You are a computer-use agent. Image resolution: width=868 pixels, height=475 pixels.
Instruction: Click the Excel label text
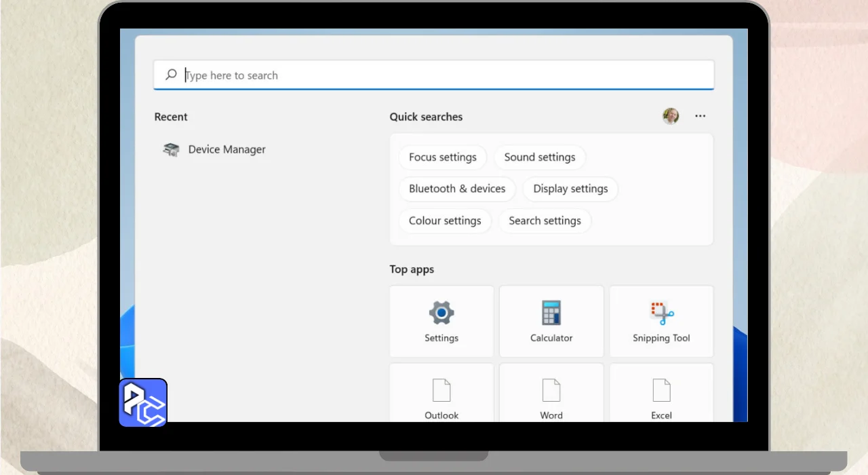pos(661,415)
